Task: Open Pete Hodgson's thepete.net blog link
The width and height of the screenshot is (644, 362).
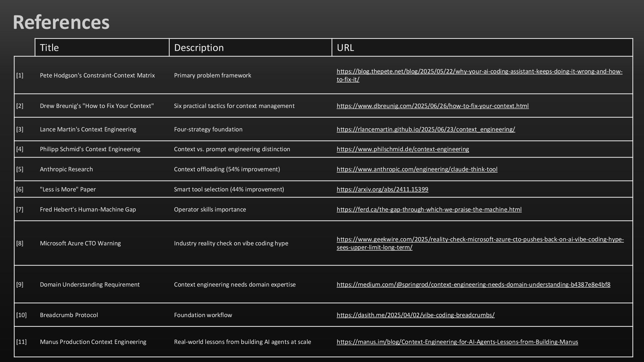Action: [x=479, y=71]
